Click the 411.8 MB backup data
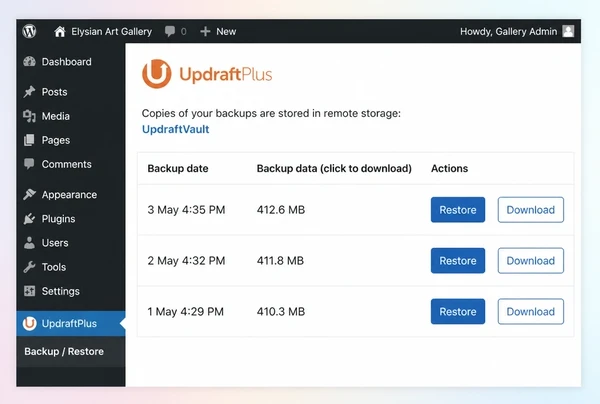This screenshot has width=600, height=404. [x=280, y=261]
